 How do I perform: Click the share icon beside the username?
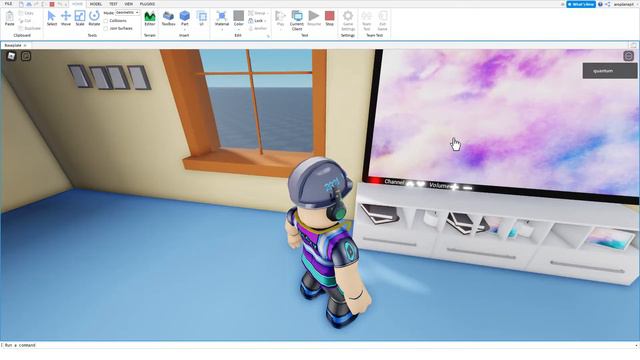click(608, 4)
